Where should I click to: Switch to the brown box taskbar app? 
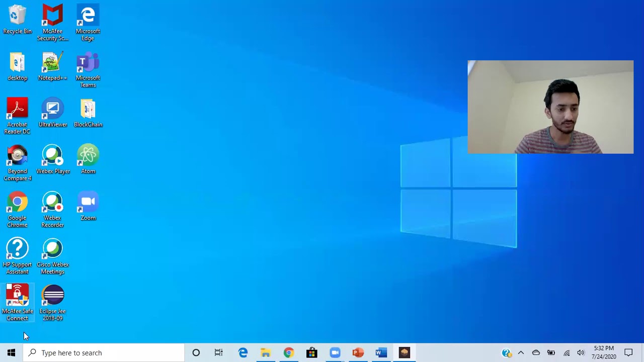click(405, 353)
